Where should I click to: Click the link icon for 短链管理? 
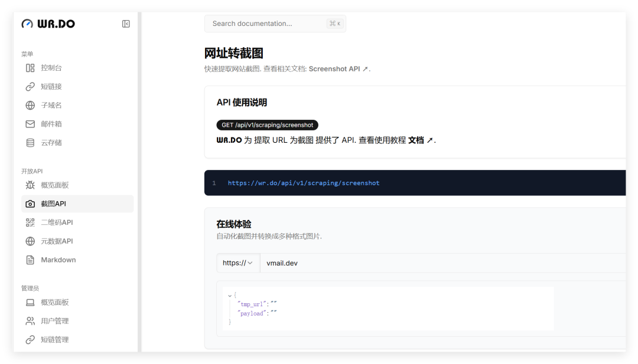[30, 340]
